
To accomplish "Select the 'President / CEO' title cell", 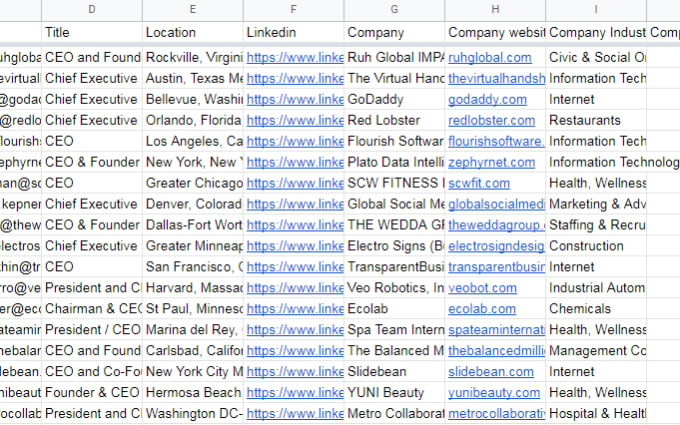I will 92,330.
